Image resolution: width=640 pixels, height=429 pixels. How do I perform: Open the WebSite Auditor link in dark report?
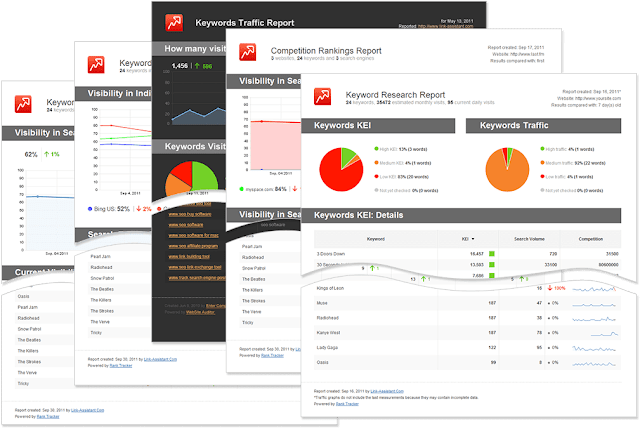click(200, 312)
